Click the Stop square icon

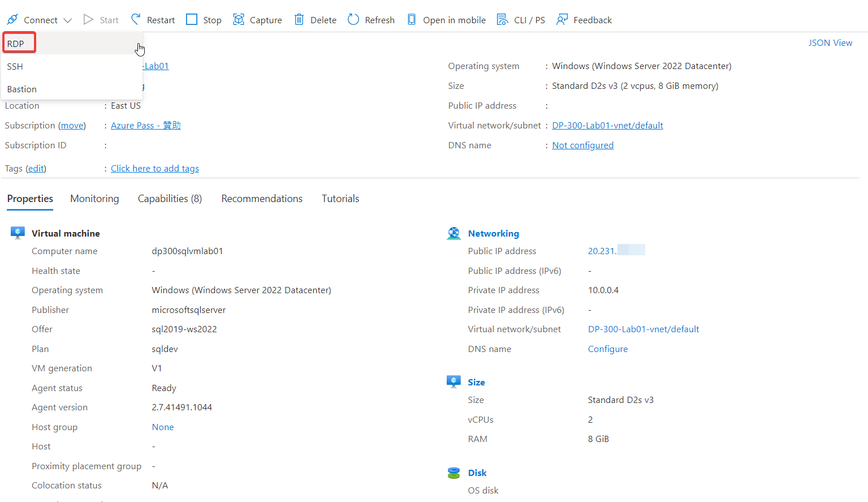click(192, 20)
